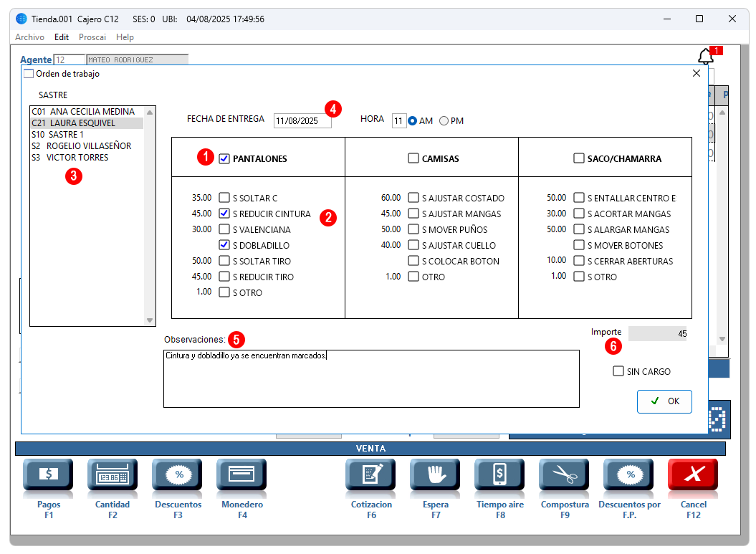The height and width of the screenshot is (554, 756).
Task: Check the S SOLTAR C option
Action: coord(224,198)
